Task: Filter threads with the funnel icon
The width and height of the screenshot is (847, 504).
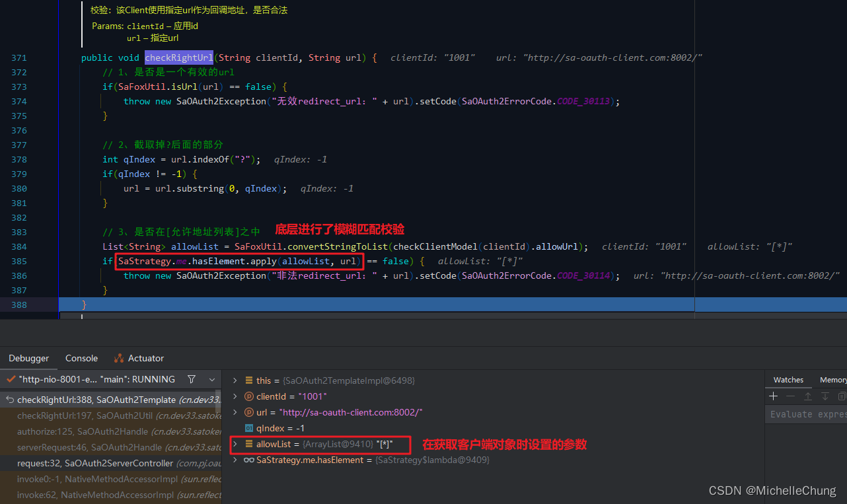Action: point(192,380)
